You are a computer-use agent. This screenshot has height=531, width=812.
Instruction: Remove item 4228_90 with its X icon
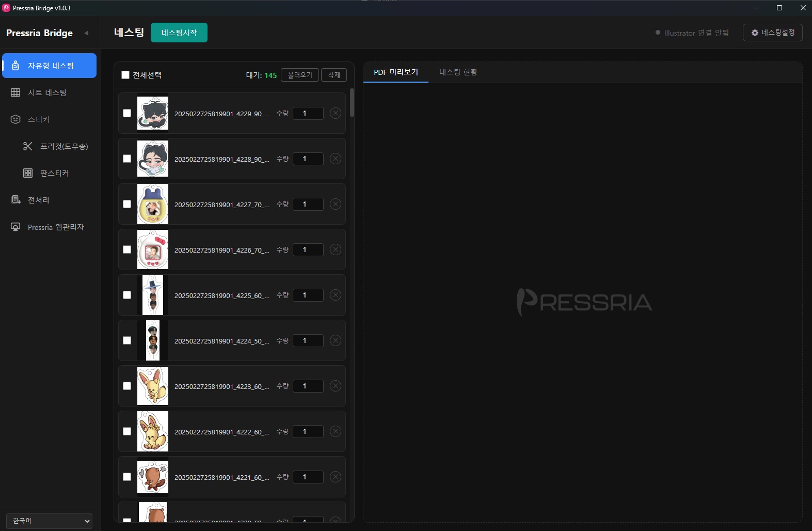tap(336, 159)
